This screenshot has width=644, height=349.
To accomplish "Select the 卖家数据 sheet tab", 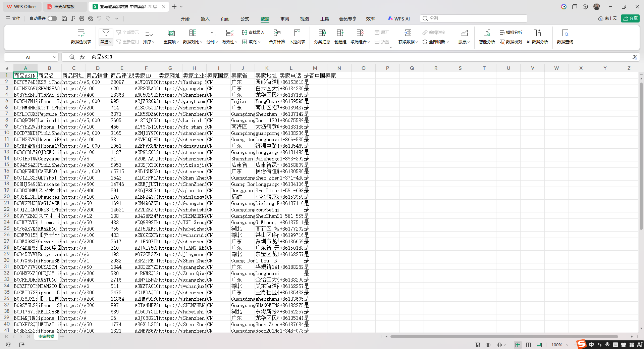I will coord(46,337).
